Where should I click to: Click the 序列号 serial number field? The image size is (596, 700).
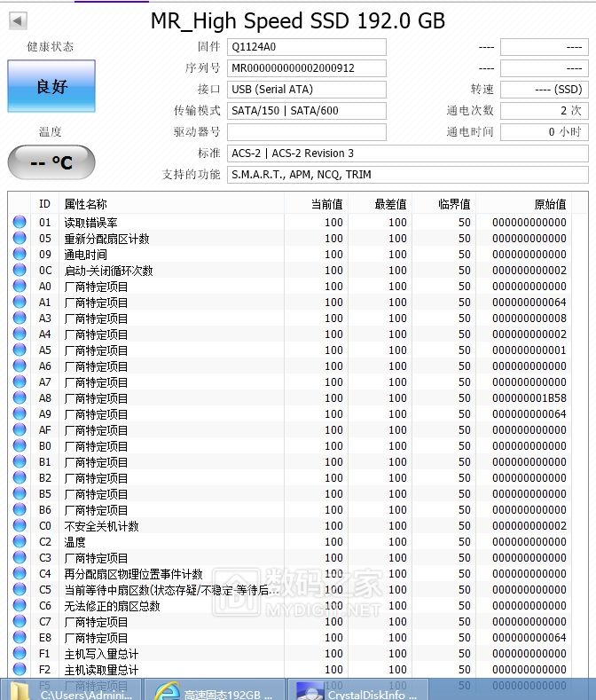[x=306, y=68]
